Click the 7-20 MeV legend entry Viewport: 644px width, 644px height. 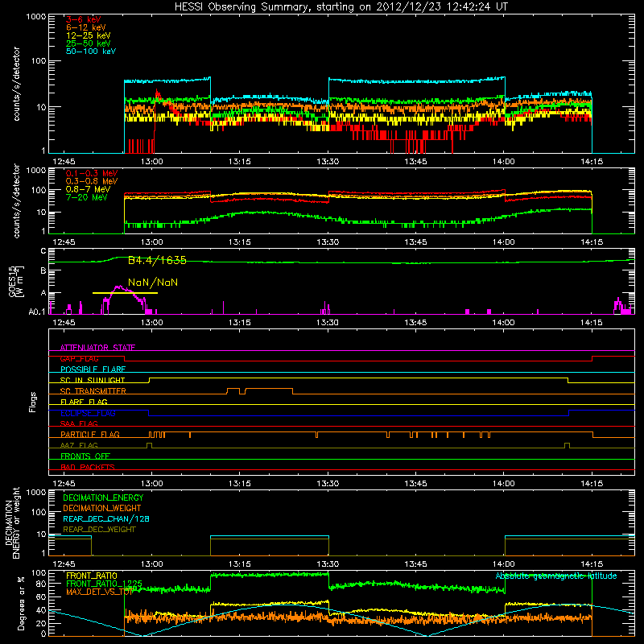pyautogui.click(x=87, y=197)
